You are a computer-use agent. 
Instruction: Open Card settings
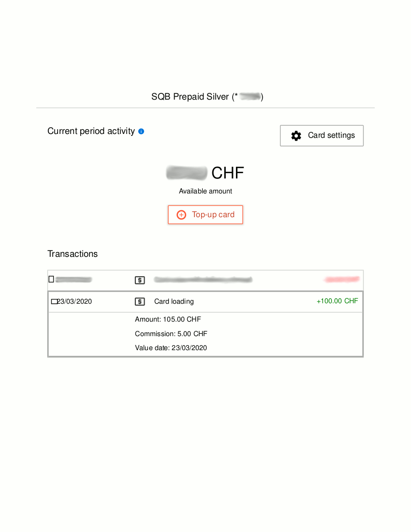point(322,136)
